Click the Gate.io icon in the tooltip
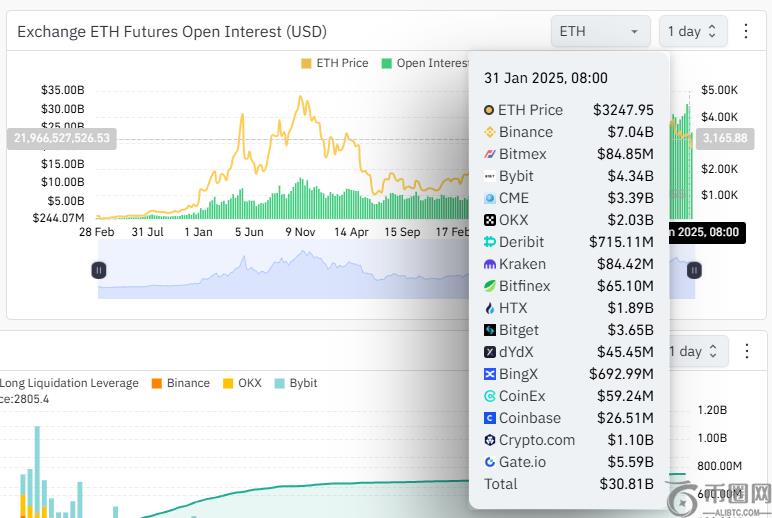772x518 pixels. [x=489, y=462]
